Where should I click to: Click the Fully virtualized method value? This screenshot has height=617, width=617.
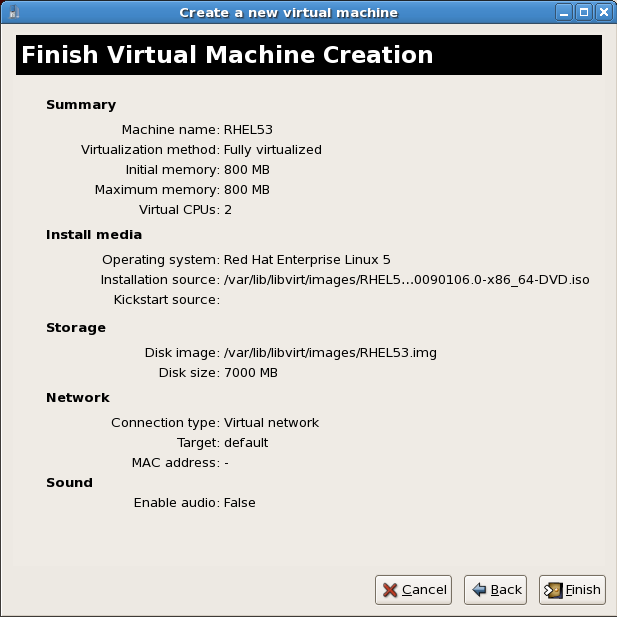coord(272,150)
